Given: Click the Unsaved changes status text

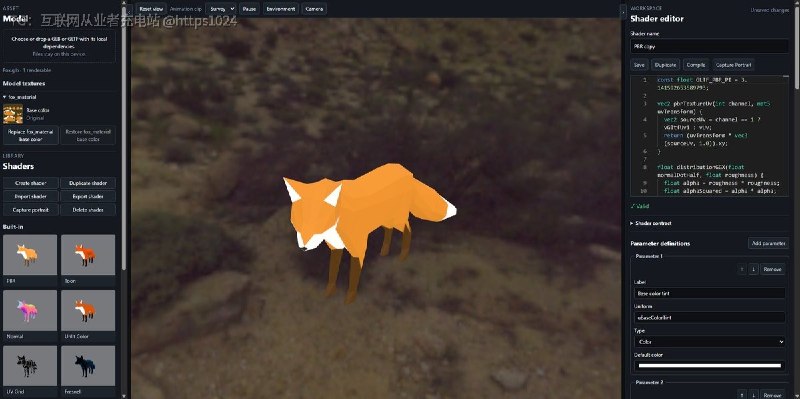Looking at the screenshot, I should [769, 10].
